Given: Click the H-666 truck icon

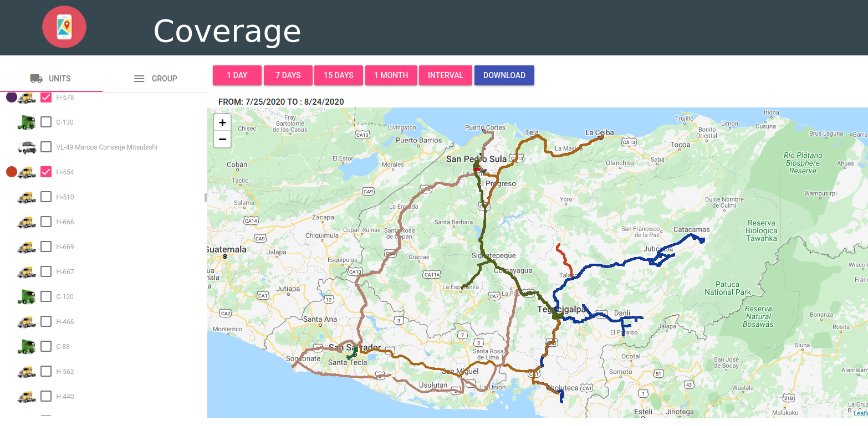Looking at the screenshot, I should [x=27, y=222].
